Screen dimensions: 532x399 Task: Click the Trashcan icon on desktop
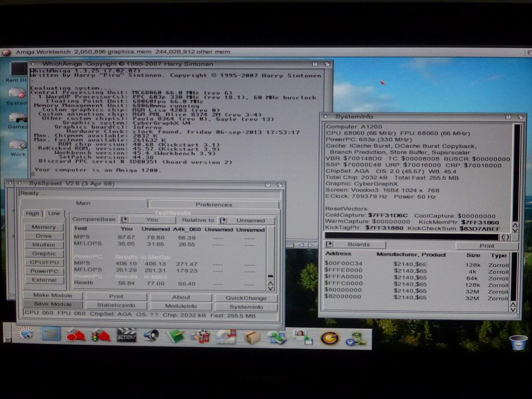518,342
